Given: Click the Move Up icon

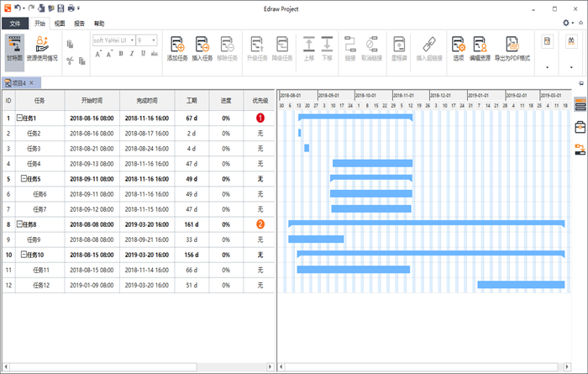Looking at the screenshot, I should tap(309, 45).
